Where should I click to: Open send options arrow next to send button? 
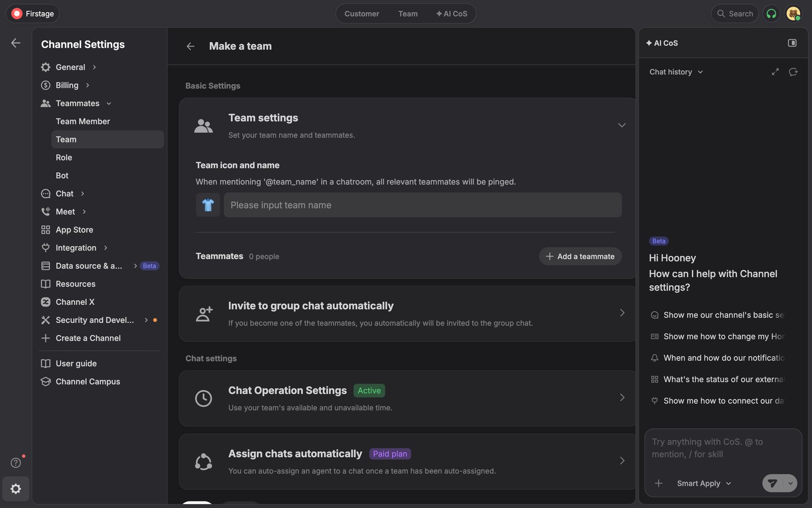tap(790, 483)
